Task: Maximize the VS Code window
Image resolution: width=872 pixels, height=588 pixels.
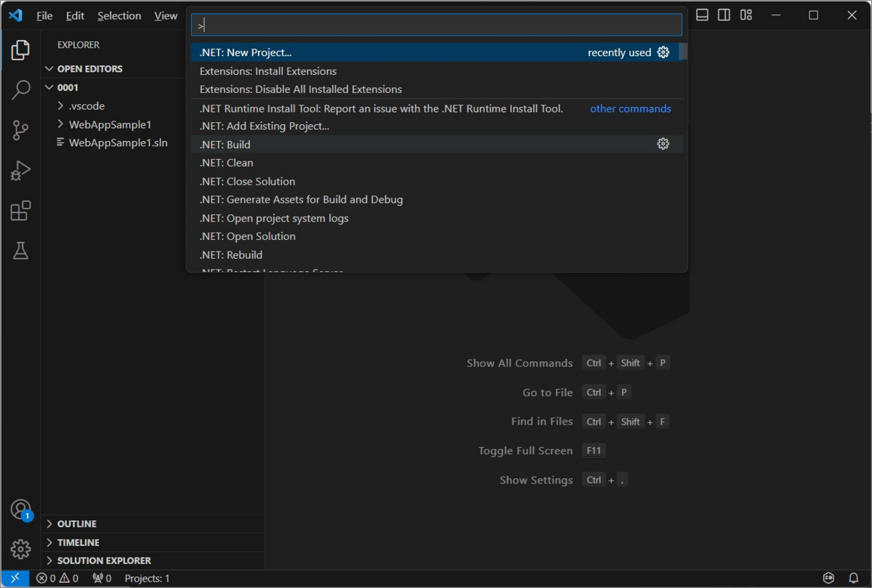Action: click(813, 15)
